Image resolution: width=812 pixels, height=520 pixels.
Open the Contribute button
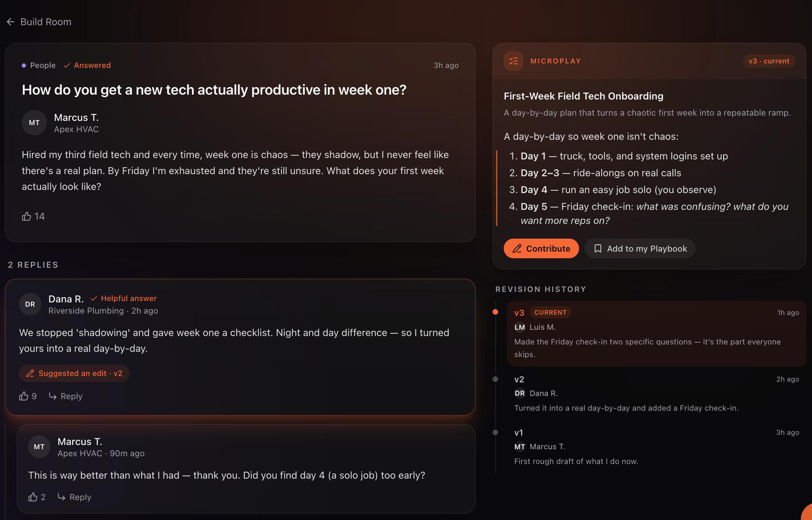[541, 248]
